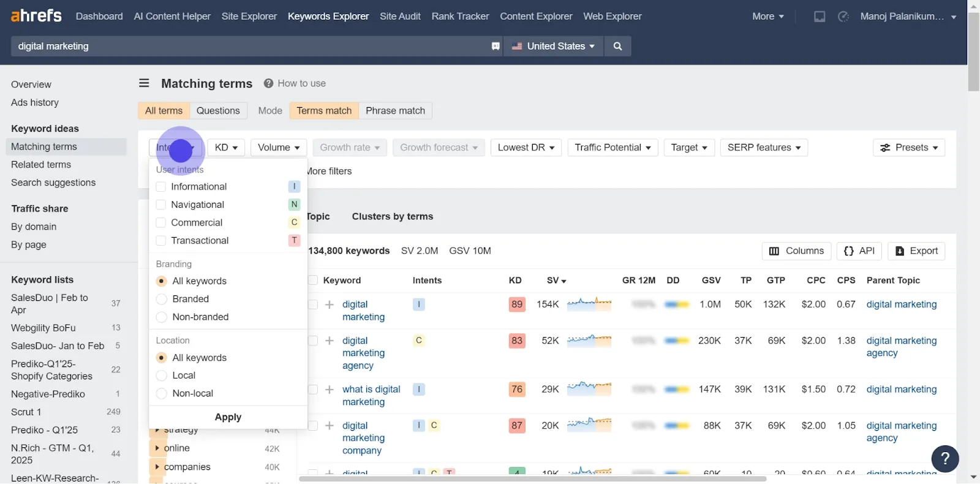The image size is (980, 484).
Task: Click Transactional intent badge T in dropdown
Action: click(294, 240)
